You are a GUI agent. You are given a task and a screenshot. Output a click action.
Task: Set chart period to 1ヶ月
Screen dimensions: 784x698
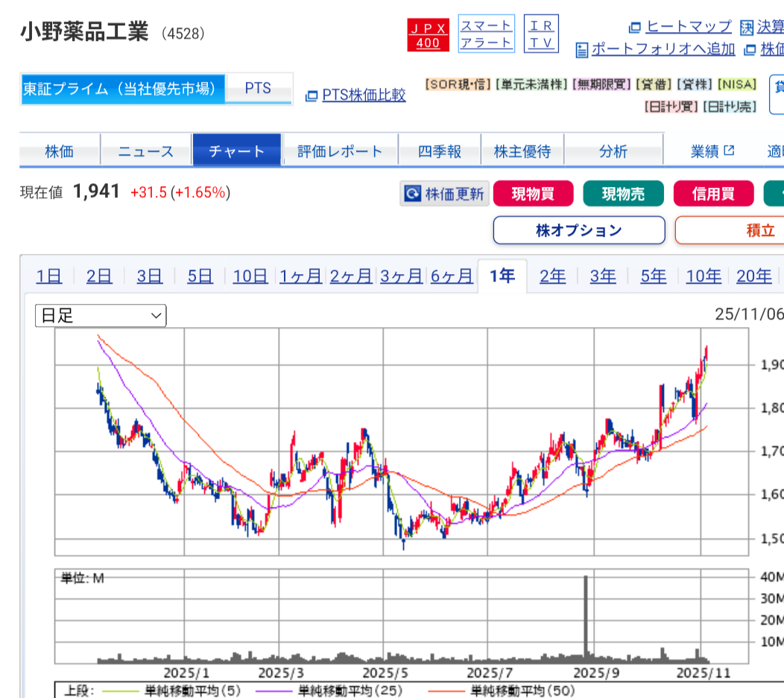[x=300, y=276]
